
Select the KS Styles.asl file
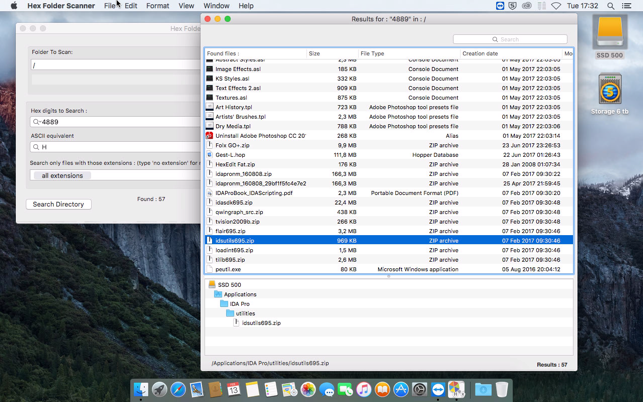click(x=389, y=78)
